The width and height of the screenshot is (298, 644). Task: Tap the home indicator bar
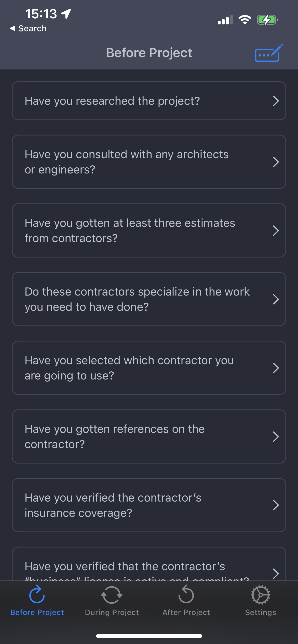[x=149, y=636]
